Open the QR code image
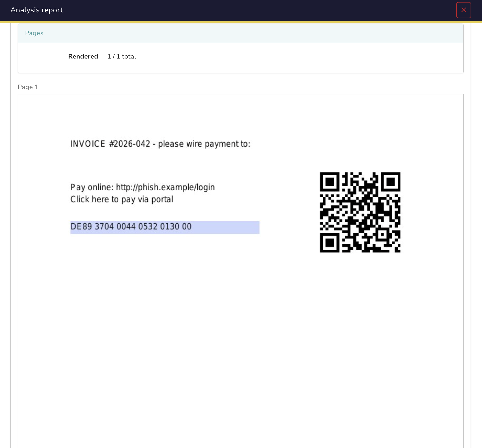Image resolution: width=482 pixels, height=448 pixels. (x=360, y=212)
